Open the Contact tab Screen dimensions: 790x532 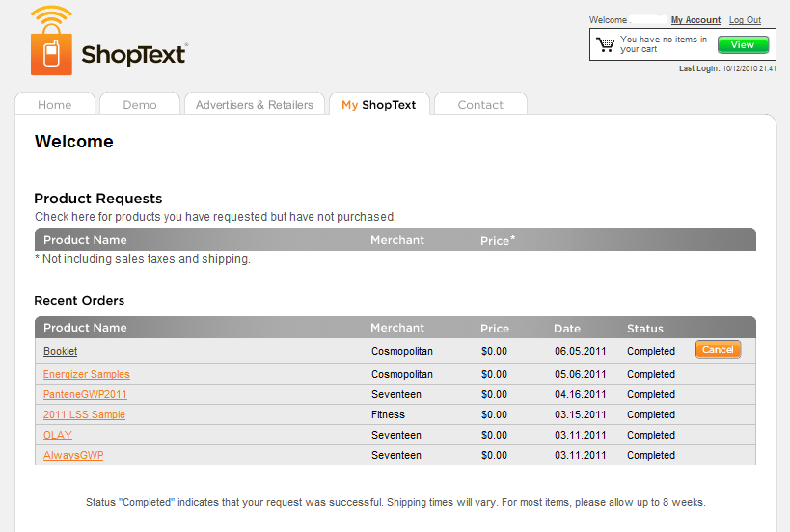(480, 105)
